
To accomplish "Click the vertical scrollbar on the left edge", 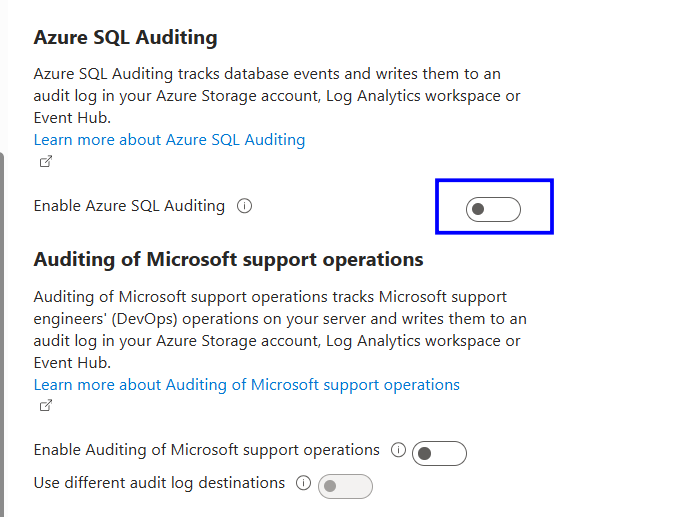I will coord(2,334).
